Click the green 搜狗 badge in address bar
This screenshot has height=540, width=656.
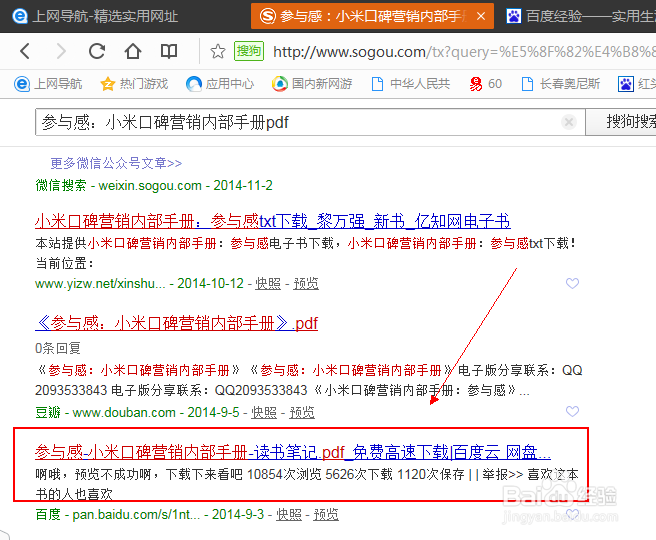click(x=249, y=51)
